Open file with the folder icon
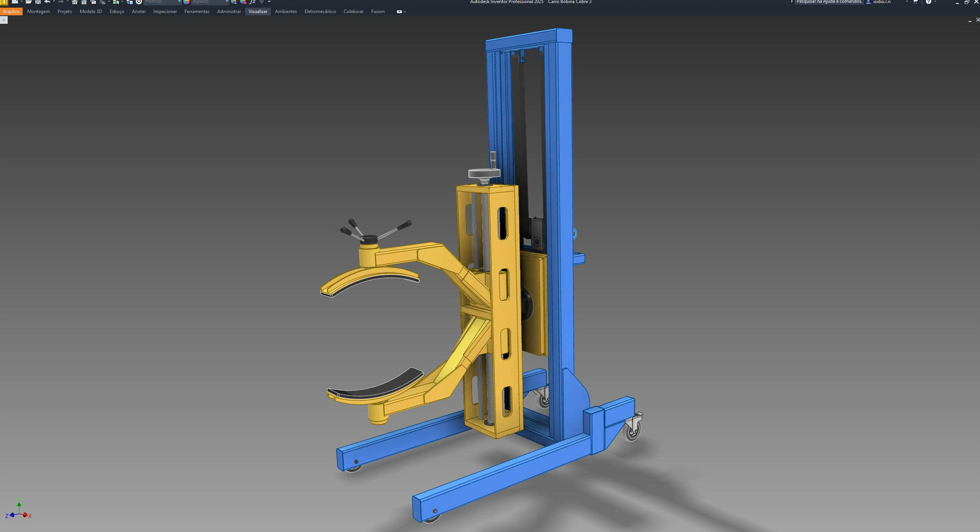Screen dimensions: 980x532 pyautogui.click(x=28, y=2)
